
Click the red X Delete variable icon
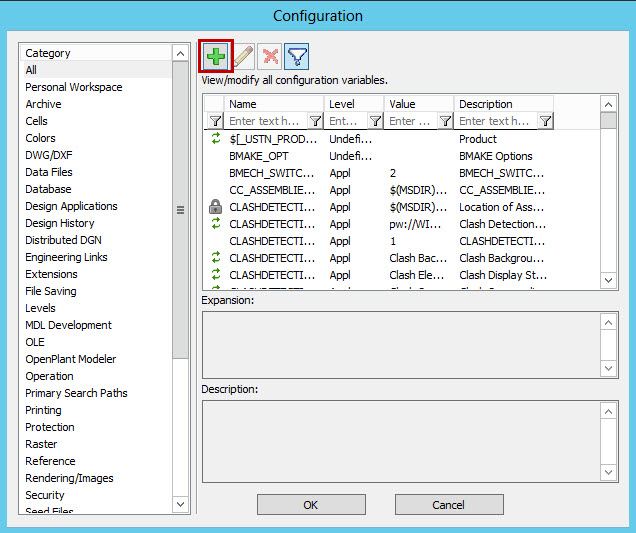click(x=270, y=56)
